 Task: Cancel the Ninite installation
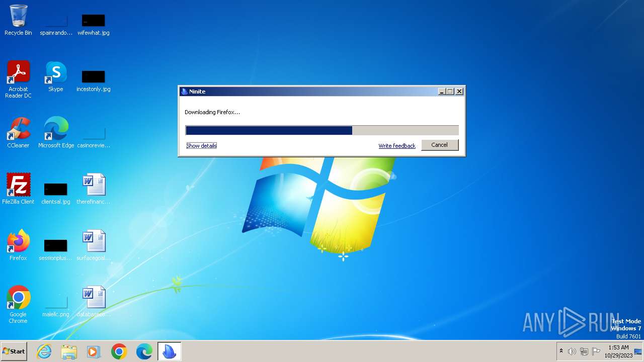click(x=439, y=145)
